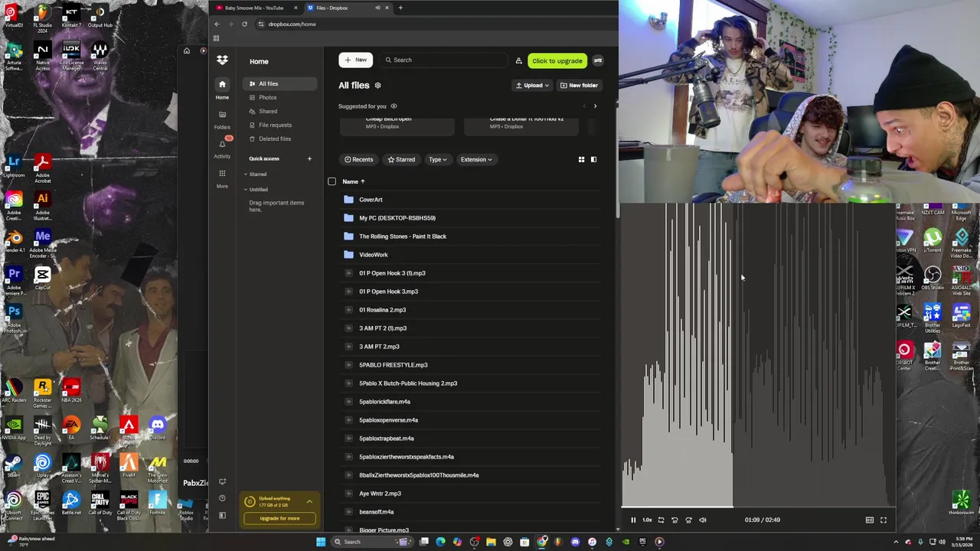
Task: Pause playback in the audio player
Action: click(x=633, y=520)
